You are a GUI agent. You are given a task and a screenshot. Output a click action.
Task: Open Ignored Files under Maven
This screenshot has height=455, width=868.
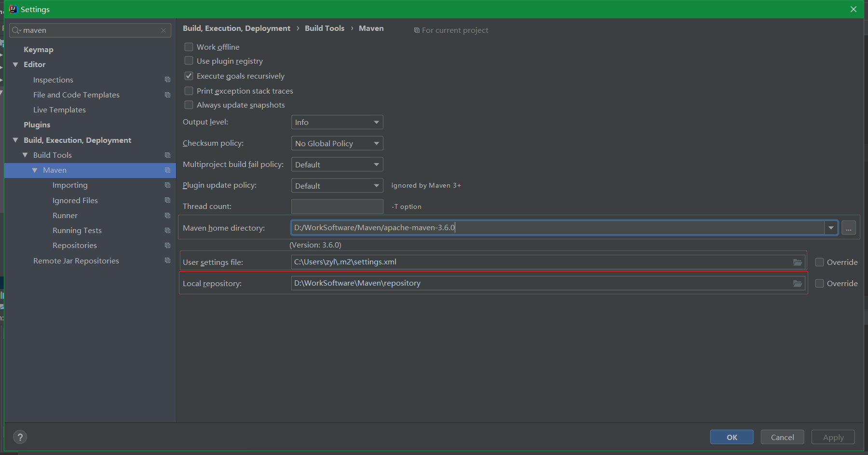click(75, 200)
